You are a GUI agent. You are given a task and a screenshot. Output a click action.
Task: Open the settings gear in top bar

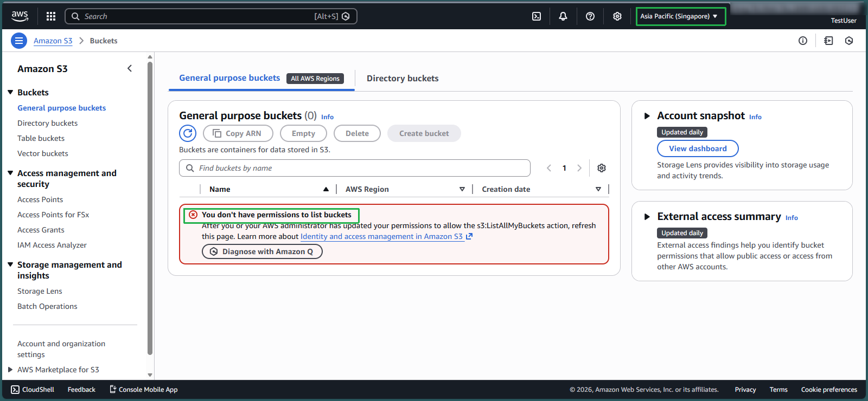point(617,16)
